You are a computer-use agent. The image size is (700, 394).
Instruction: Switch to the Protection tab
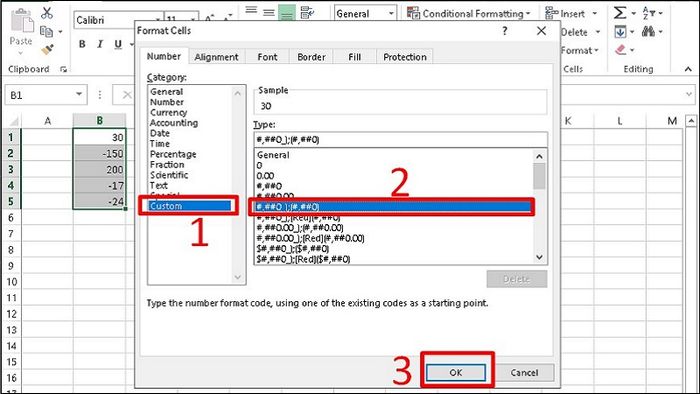(x=405, y=57)
